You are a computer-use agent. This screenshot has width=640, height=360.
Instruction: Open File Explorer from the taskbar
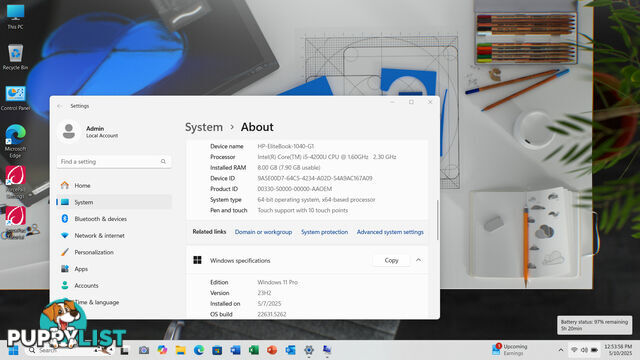click(180, 350)
